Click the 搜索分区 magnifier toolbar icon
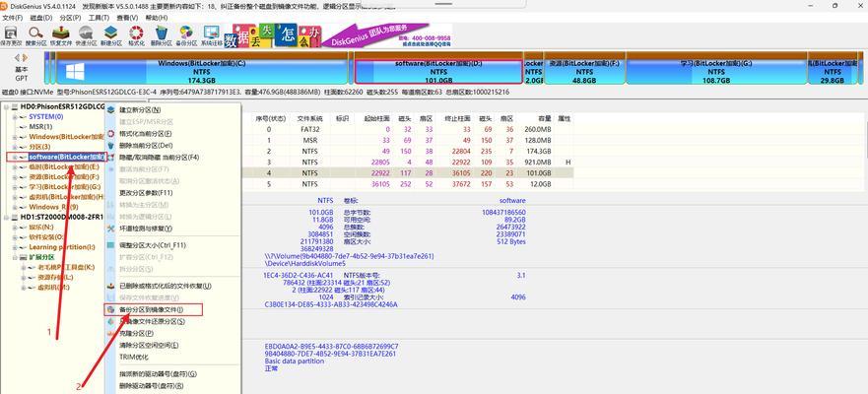The height and width of the screenshot is (394, 868). 36,35
